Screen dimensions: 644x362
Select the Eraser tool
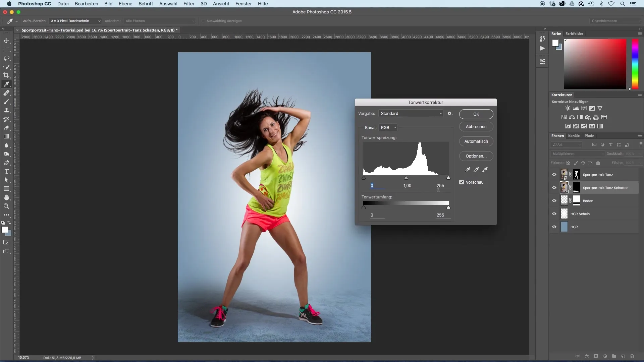pos(6,128)
